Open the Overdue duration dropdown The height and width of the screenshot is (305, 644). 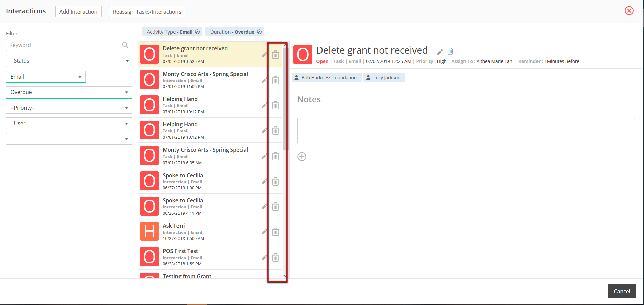pos(69,92)
